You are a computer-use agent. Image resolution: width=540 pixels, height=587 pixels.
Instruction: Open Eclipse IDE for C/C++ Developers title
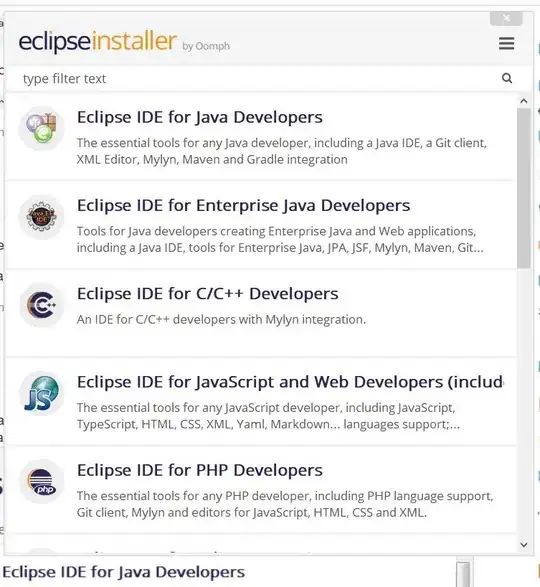click(207, 294)
